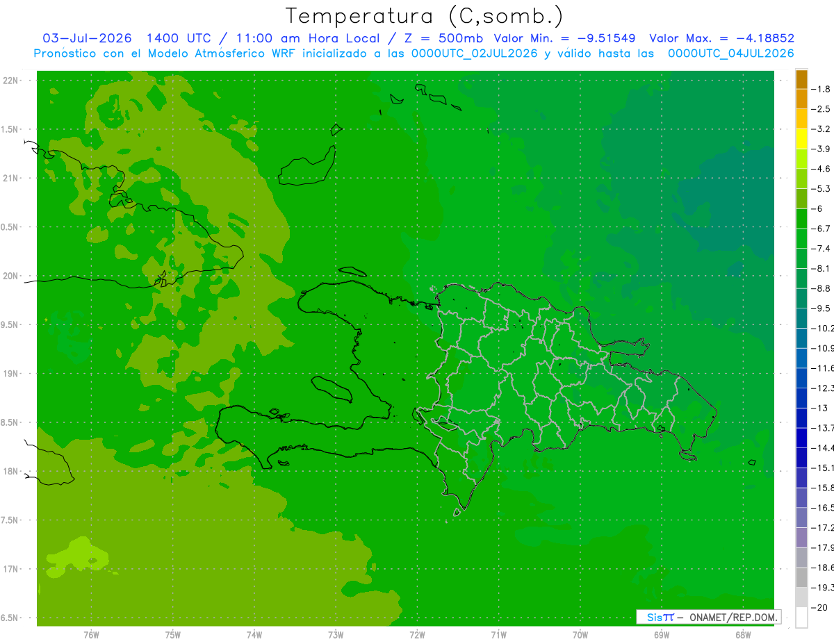Click the '-11.6' color scale value
The width and height of the screenshot is (834, 644).
(823, 368)
